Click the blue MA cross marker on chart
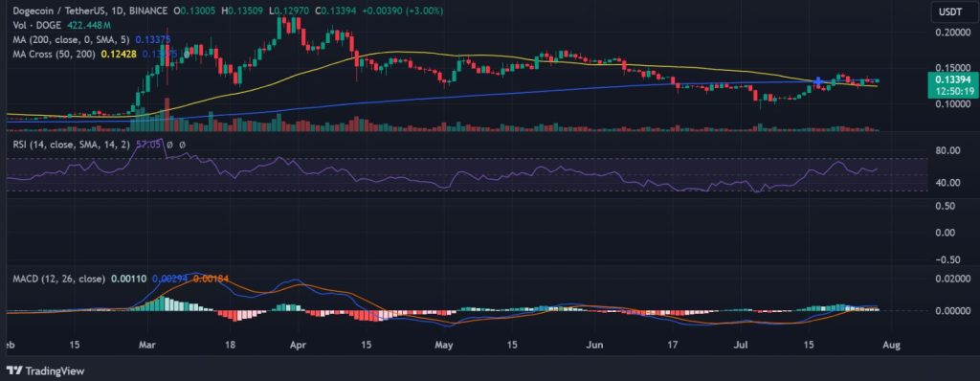This screenshot has width=980, height=381. [818, 81]
